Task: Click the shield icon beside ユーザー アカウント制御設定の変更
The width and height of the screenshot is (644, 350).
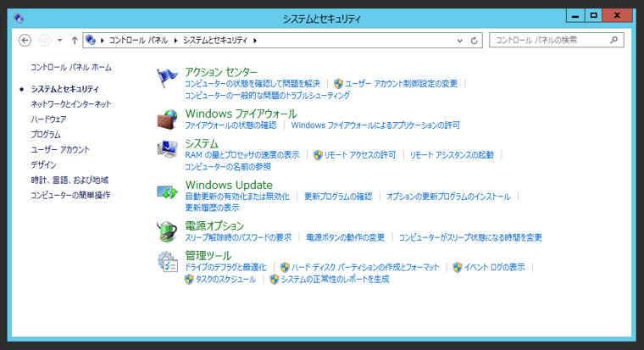Action: [x=338, y=84]
